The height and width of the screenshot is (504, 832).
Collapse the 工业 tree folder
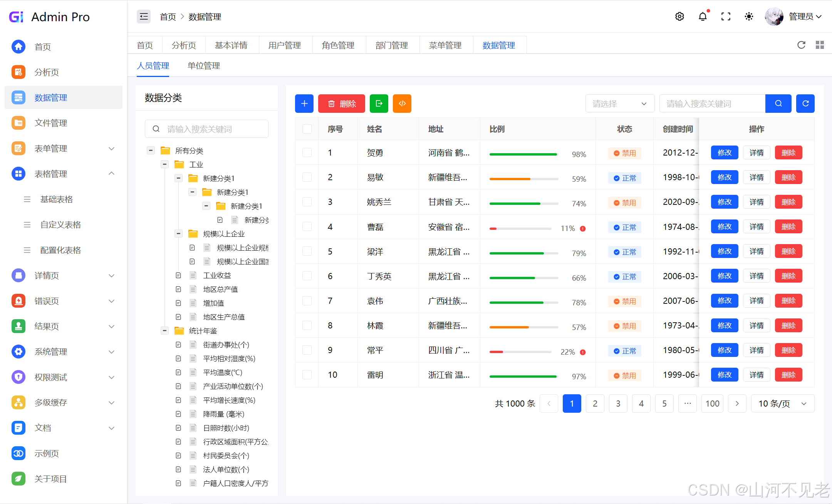(x=165, y=164)
